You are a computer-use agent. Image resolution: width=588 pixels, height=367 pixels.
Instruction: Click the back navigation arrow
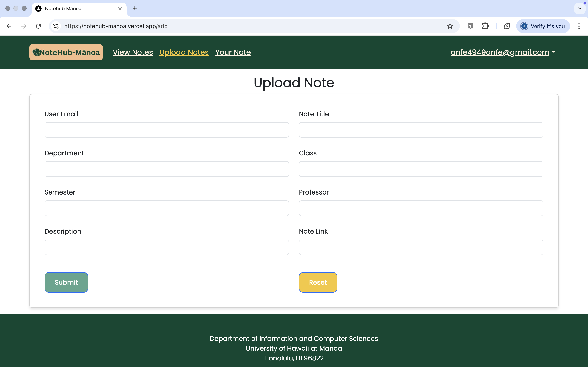[9, 26]
